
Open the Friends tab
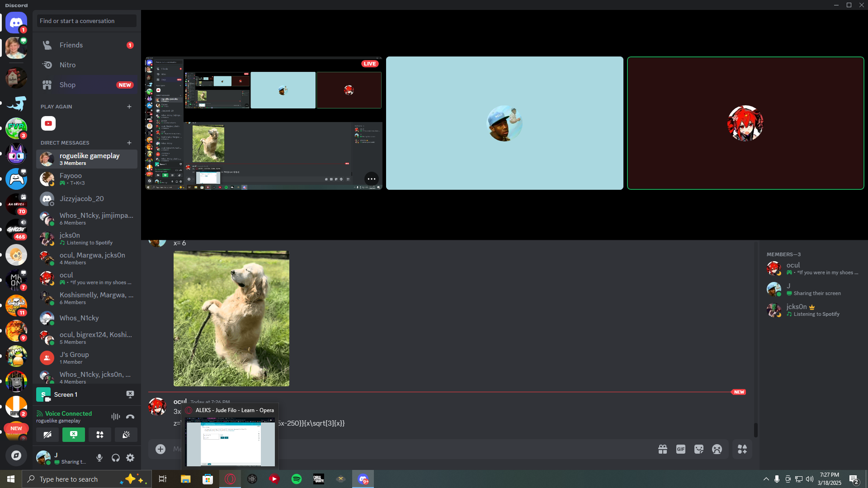coord(87,45)
